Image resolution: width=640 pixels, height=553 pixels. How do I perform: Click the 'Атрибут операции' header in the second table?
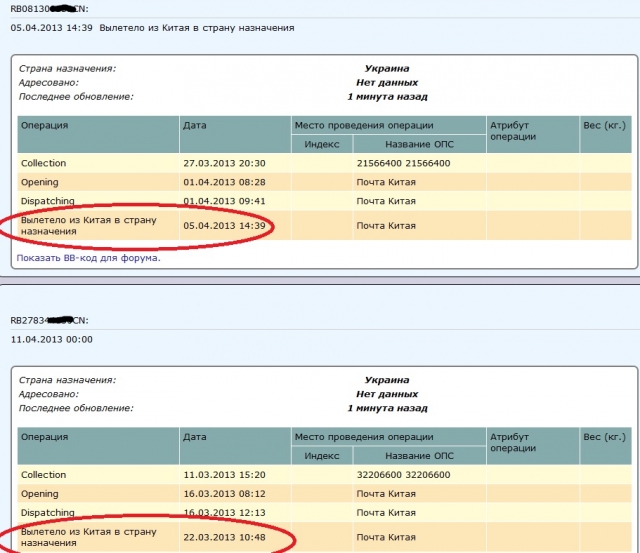[513, 442]
